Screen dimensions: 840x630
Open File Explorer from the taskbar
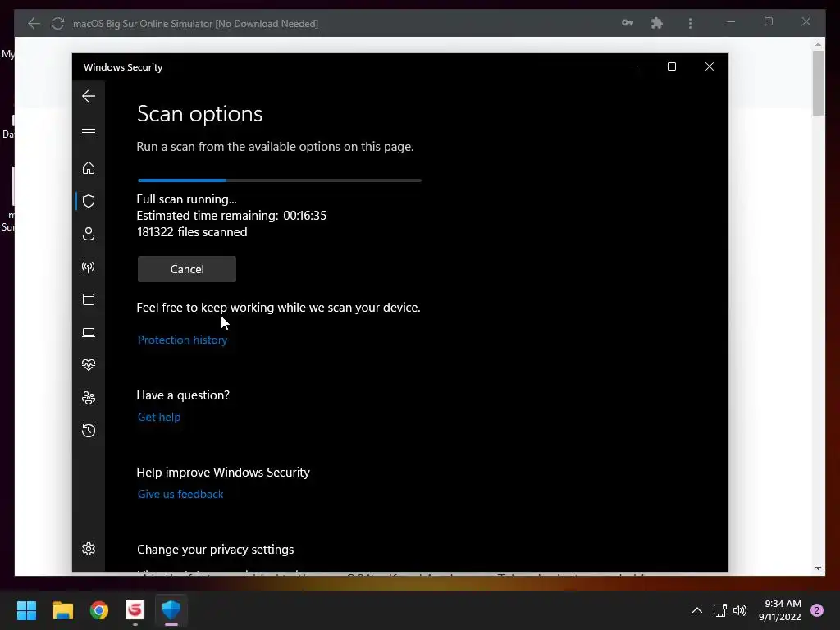[62, 610]
